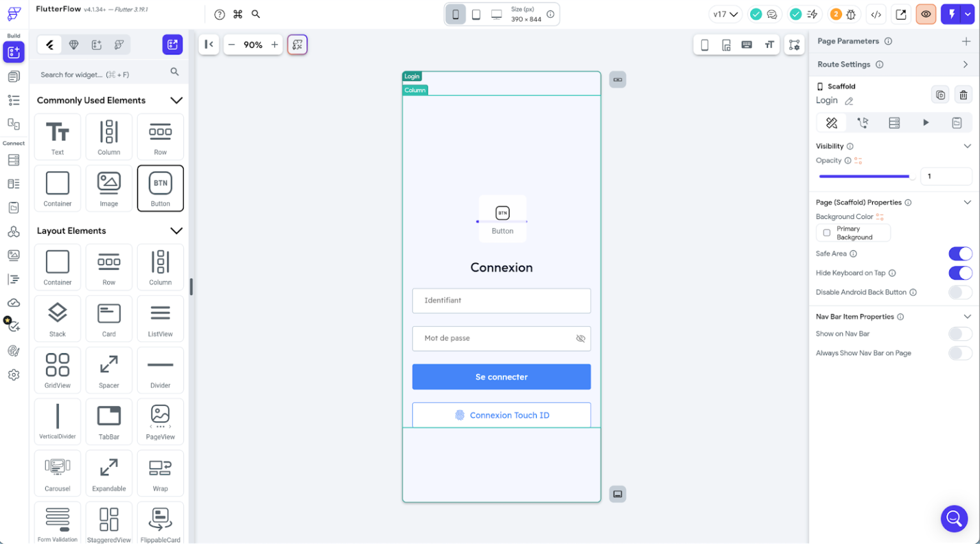Toggle on-screen keyboard preview in canvas toolbar
The image size is (980, 544).
click(747, 45)
